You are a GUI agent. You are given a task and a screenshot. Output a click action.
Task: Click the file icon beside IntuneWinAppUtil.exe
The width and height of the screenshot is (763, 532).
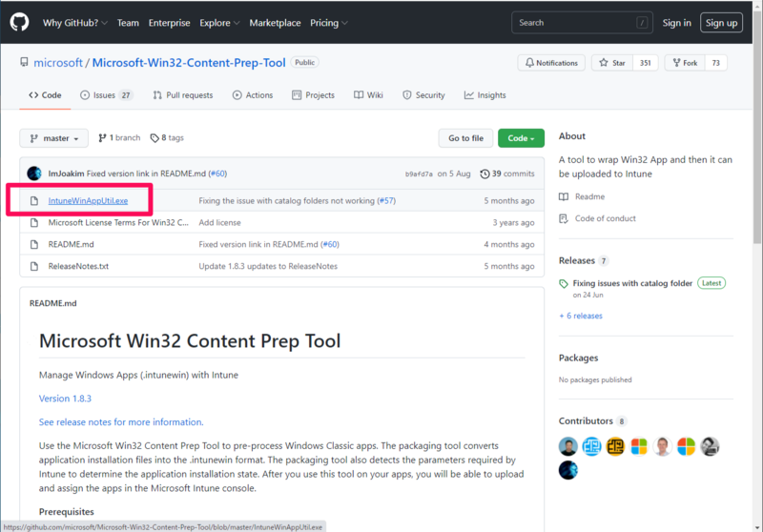tap(34, 201)
